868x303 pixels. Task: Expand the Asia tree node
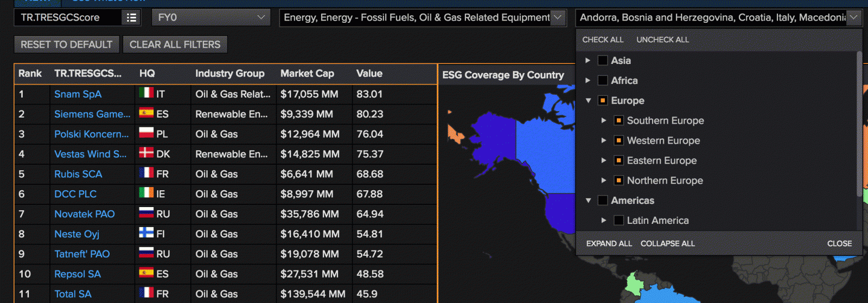pyautogui.click(x=588, y=60)
